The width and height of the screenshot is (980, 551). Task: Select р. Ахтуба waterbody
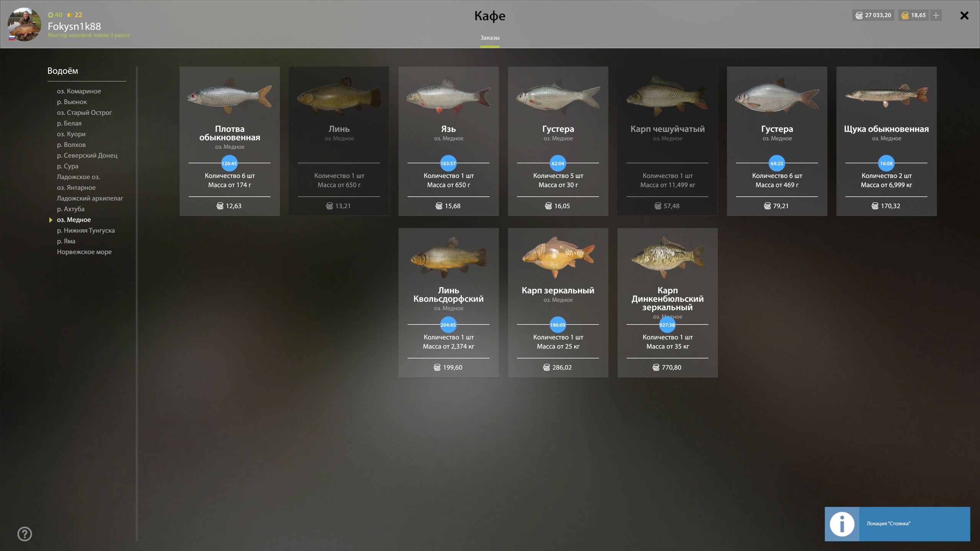[70, 209]
